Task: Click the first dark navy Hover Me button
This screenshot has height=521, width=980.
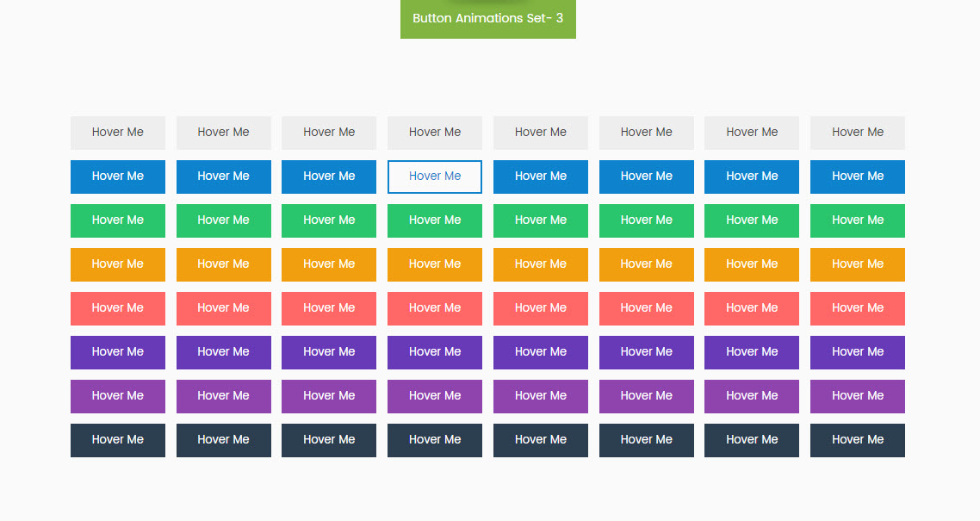Action: (x=118, y=440)
